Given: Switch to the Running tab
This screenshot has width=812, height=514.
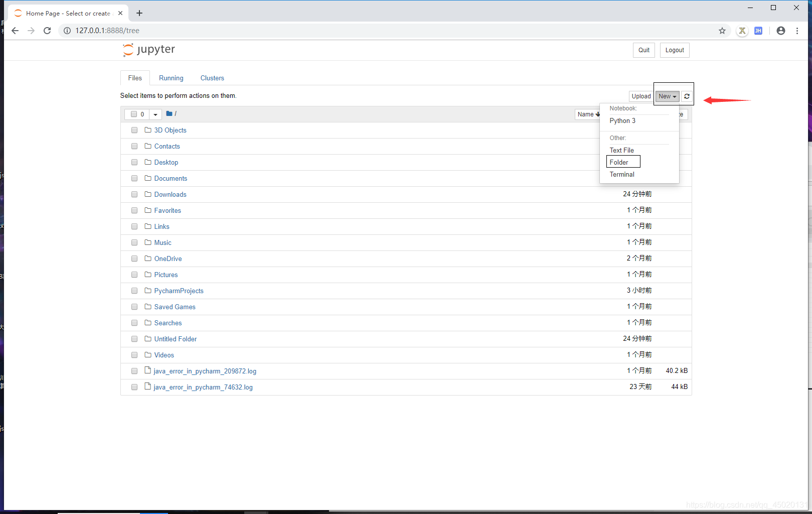Looking at the screenshot, I should (x=171, y=78).
